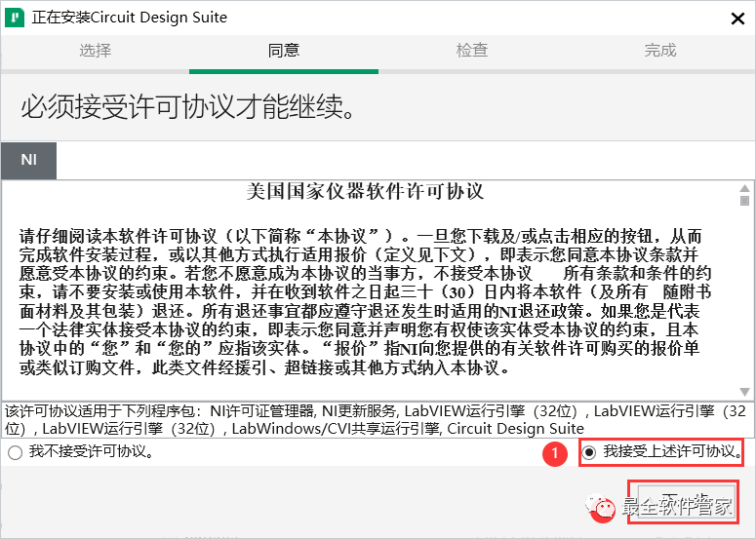Go to the 完成 step tab
This screenshot has height=539, width=756.
(x=660, y=50)
